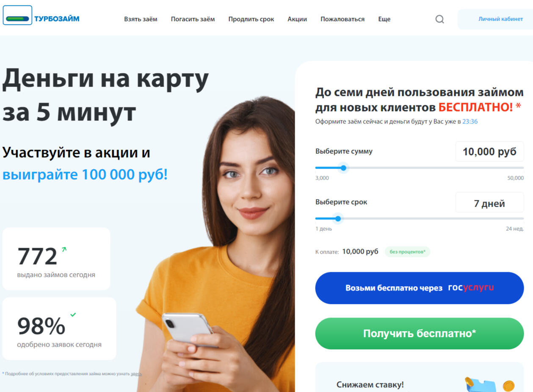Click the green checkmark beside 98%
533x392 pixels.
click(x=73, y=315)
